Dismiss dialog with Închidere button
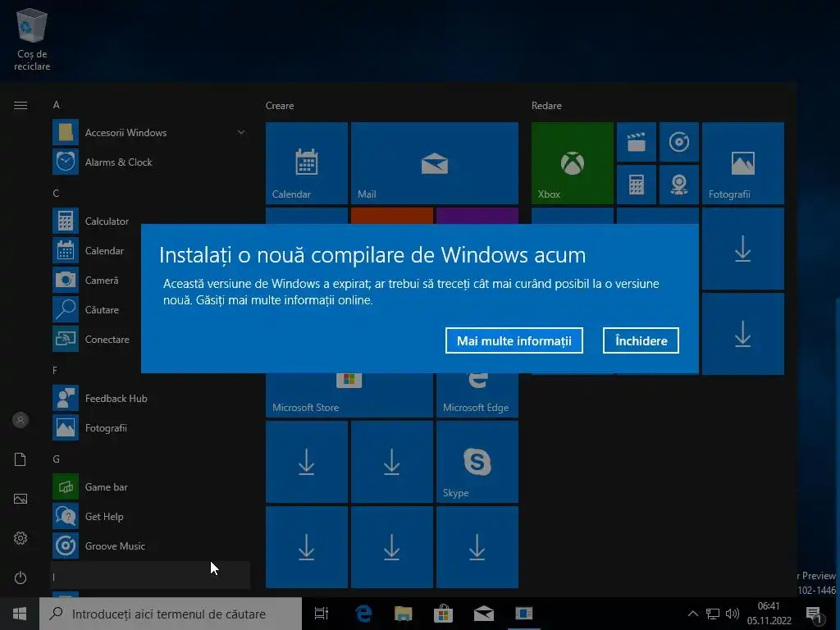This screenshot has width=840, height=630. tap(641, 340)
